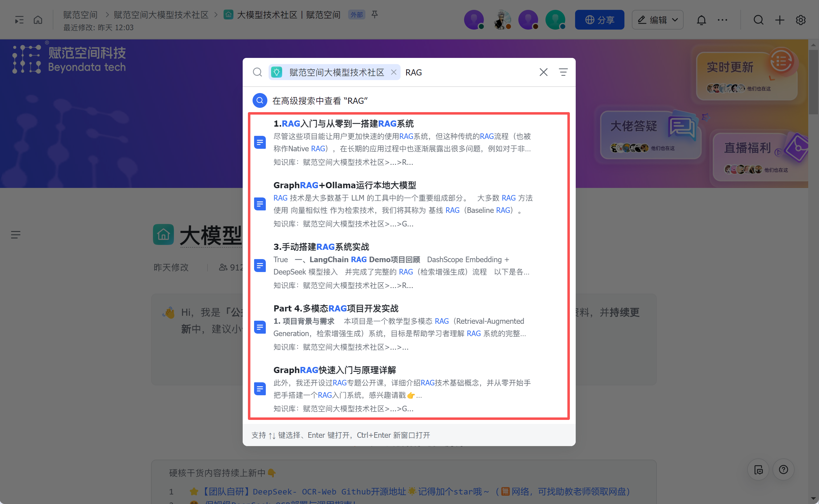Open result 1.RAG入门与从零到一搭建RAG系统
Viewport: 819px width, 504px height.
409,143
